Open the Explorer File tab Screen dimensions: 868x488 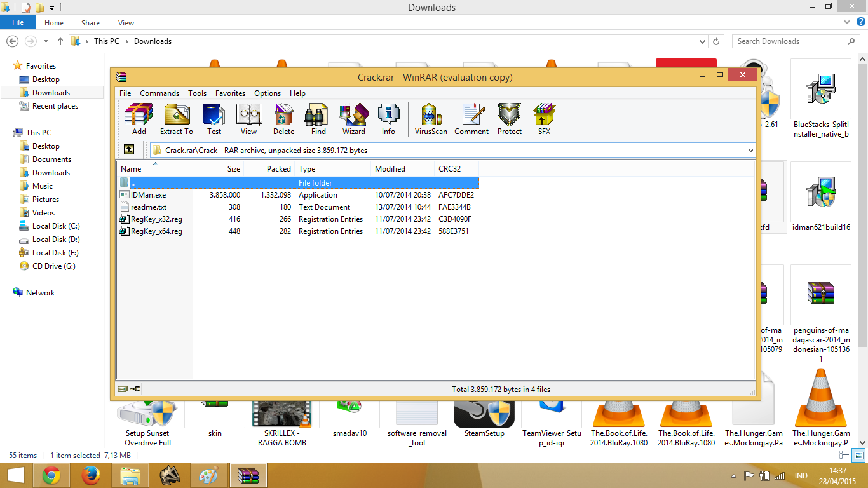18,22
